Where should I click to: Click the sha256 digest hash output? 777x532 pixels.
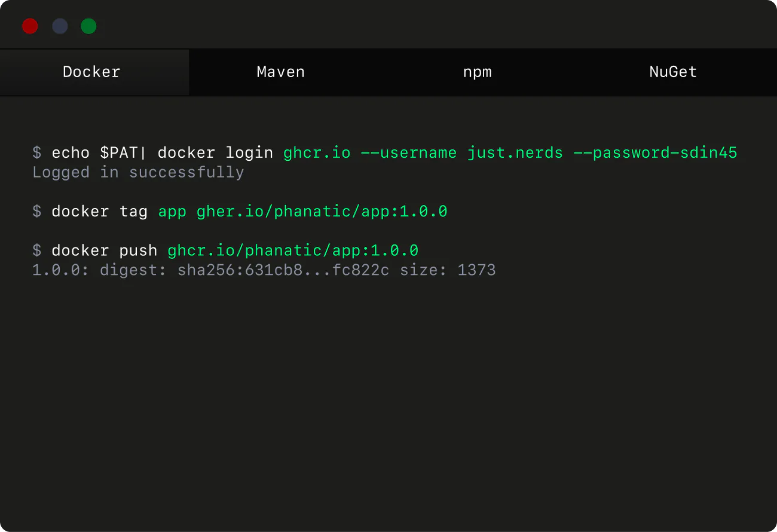point(283,270)
